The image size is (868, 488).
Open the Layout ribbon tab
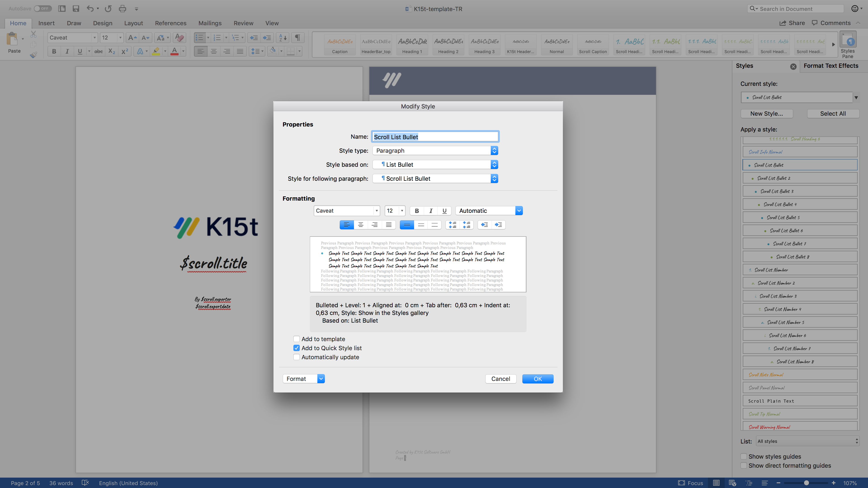[x=133, y=23]
